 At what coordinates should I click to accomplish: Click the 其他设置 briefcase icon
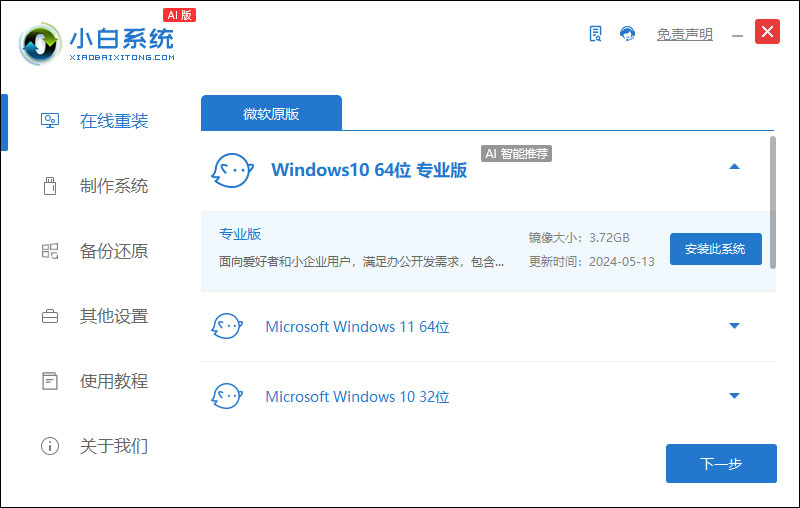click(50, 316)
